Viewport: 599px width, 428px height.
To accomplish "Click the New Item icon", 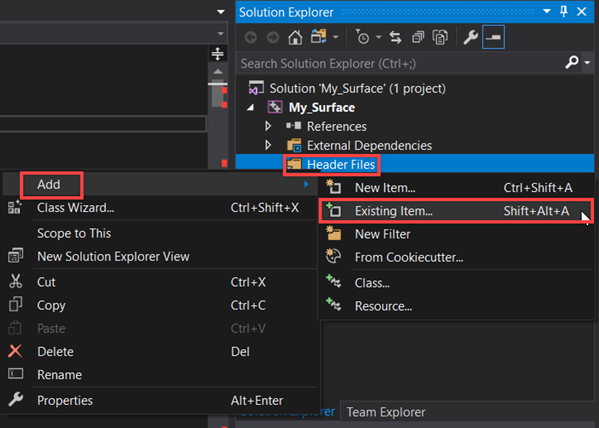I will pyautogui.click(x=333, y=187).
